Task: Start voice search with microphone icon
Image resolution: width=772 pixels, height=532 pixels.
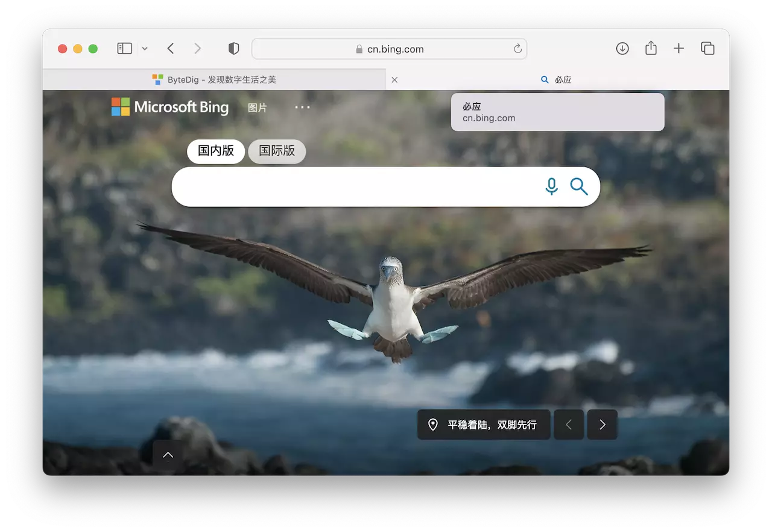Action: (551, 186)
